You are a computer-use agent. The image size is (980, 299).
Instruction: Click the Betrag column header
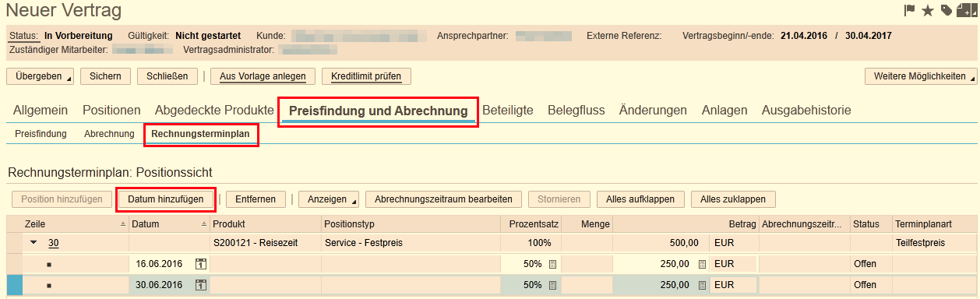point(686,224)
